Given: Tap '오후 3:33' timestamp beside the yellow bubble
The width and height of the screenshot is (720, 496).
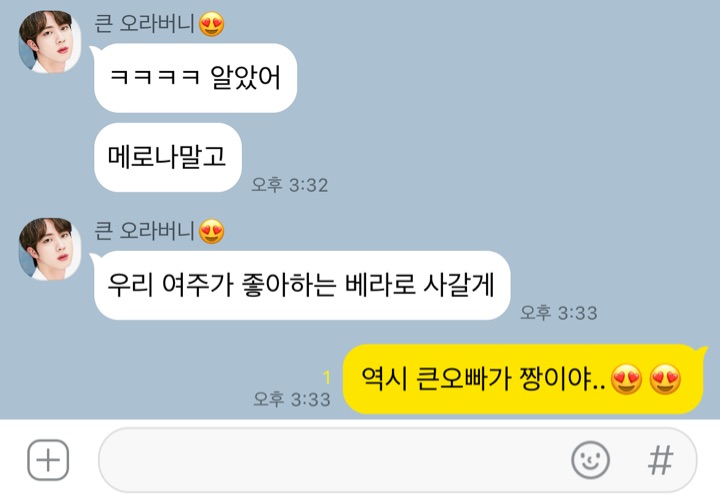Looking at the screenshot, I should (x=292, y=399).
